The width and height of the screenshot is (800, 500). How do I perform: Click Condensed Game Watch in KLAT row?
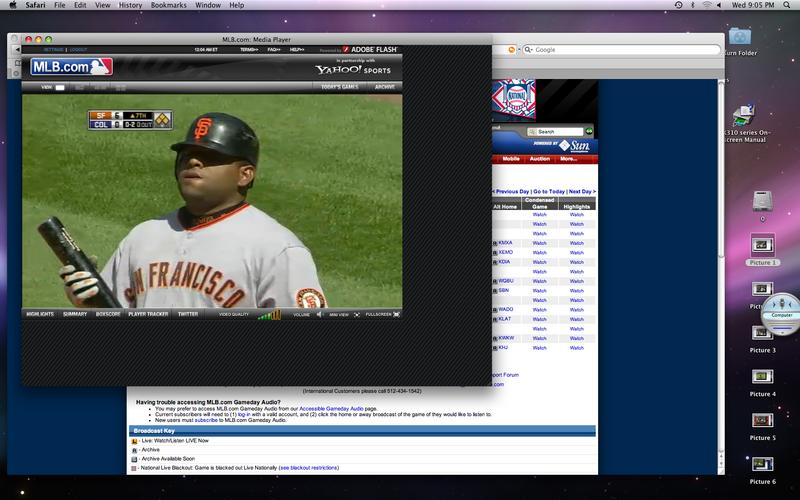point(539,319)
